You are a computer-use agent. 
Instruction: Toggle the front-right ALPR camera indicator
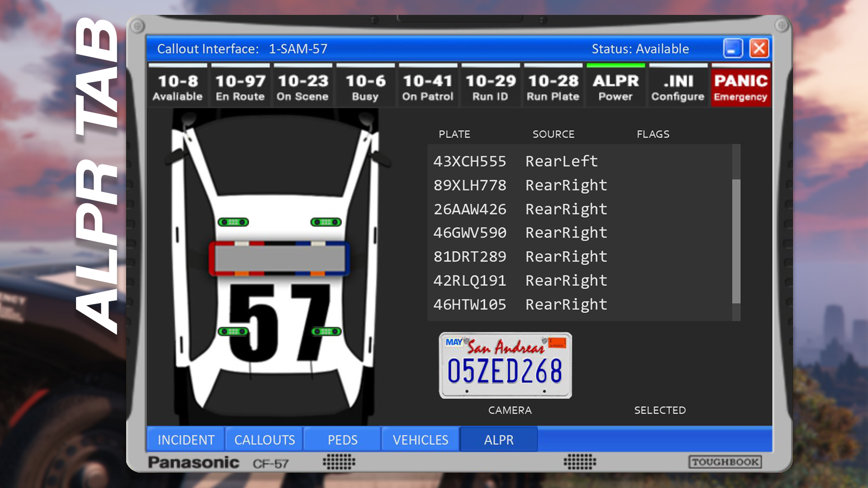click(x=326, y=222)
